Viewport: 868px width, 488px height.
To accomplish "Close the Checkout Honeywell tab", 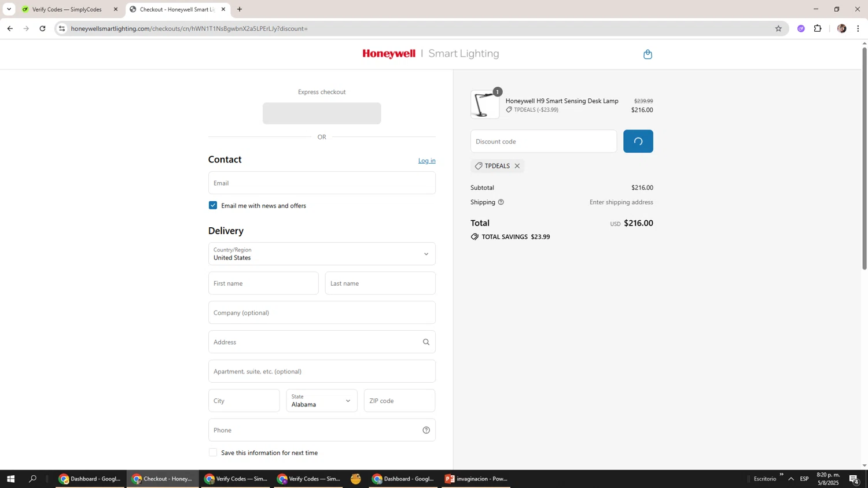I will pos(223,9).
